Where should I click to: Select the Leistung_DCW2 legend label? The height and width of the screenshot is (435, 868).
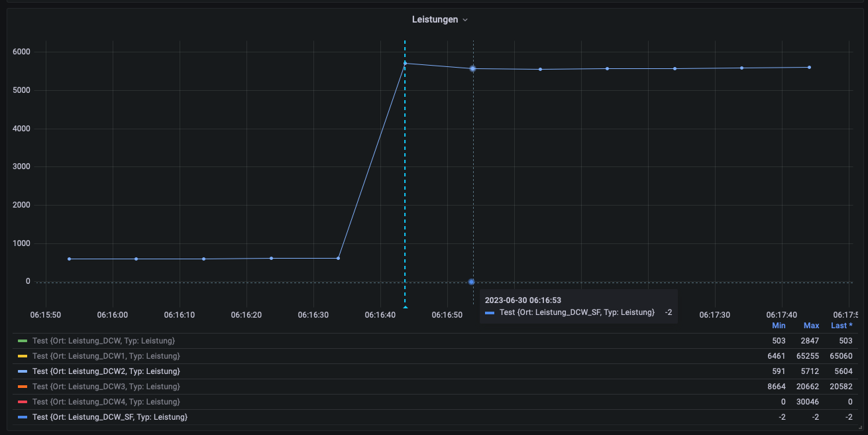pos(105,371)
